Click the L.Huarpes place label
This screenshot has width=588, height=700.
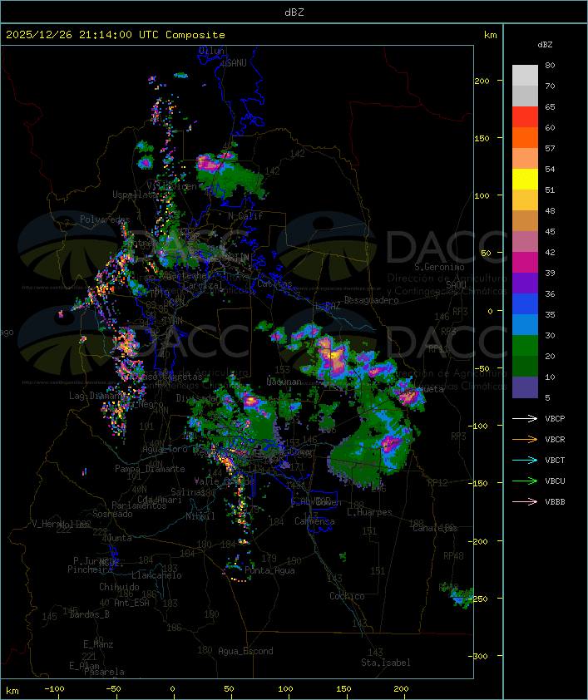[369, 512]
